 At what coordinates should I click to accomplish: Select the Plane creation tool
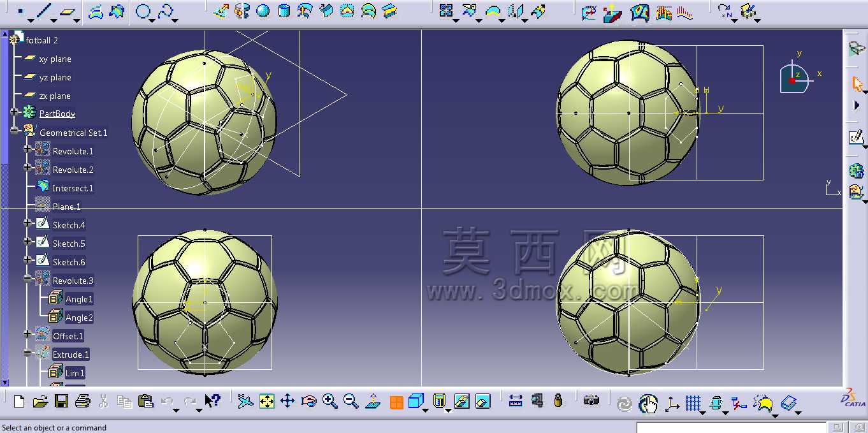click(x=67, y=11)
